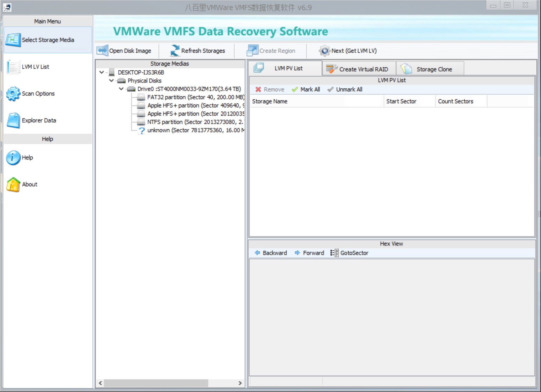Open Scan Options menu entry
The image size is (541, 392).
pyautogui.click(x=48, y=94)
